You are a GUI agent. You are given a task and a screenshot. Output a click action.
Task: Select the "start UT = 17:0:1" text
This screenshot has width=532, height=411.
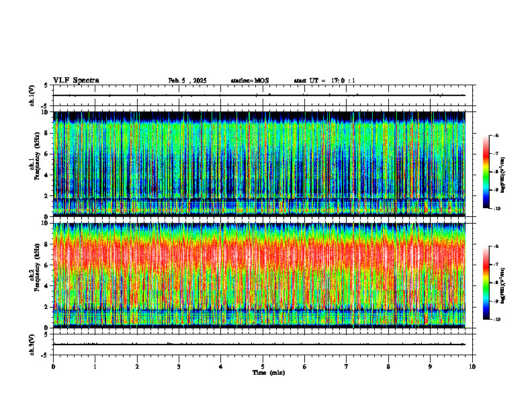(x=324, y=81)
